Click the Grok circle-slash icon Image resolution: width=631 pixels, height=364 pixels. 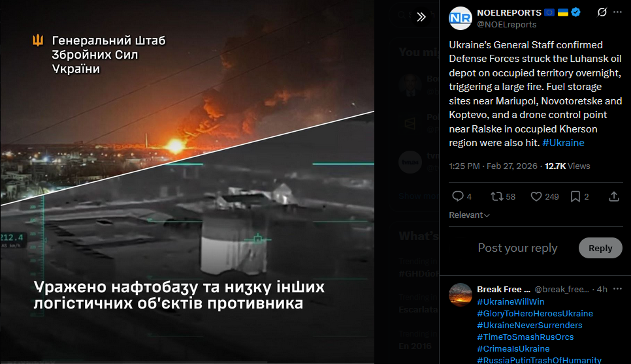click(602, 12)
